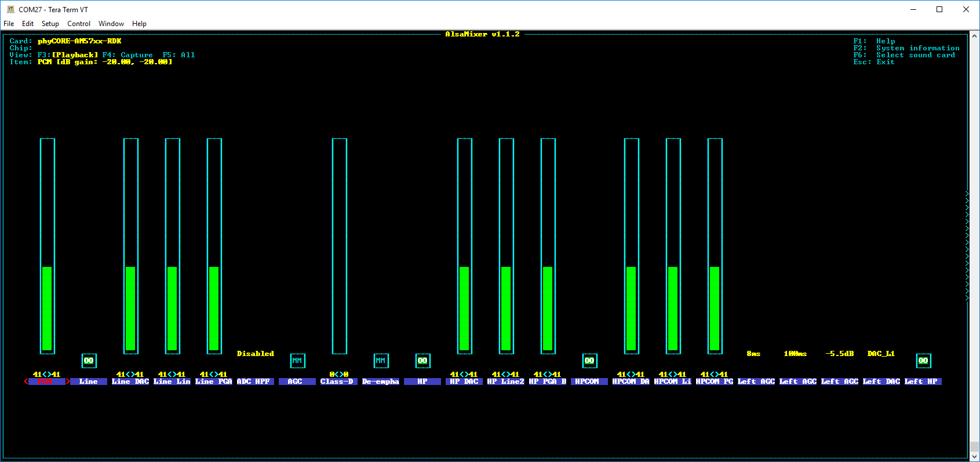Viewport: 980px width, 462px height.
Task: Click the terminal scrollbar down arrow
Action: click(x=975, y=456)
